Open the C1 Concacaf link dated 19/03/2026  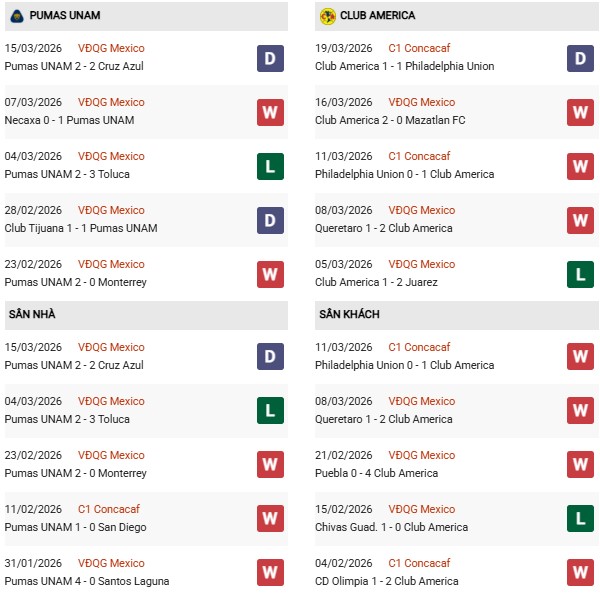pyautogui.click(x=419, y=48)
